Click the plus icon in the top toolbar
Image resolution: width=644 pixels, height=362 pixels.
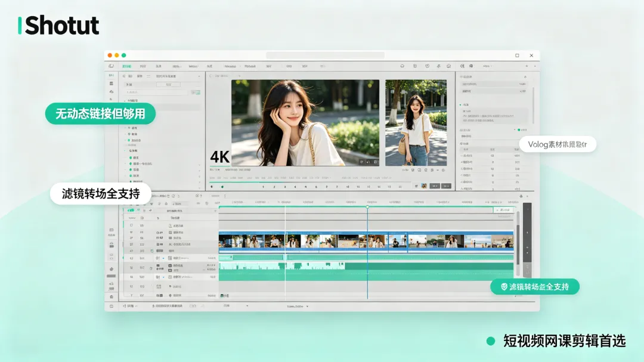point(527,66)
